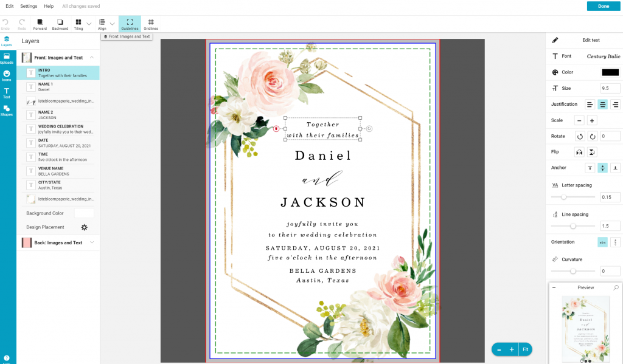Image resolution: width=623 pixels, height=364 pixels.
Task: Decrease Scale with minus button
Action: (x=579, y=120)
